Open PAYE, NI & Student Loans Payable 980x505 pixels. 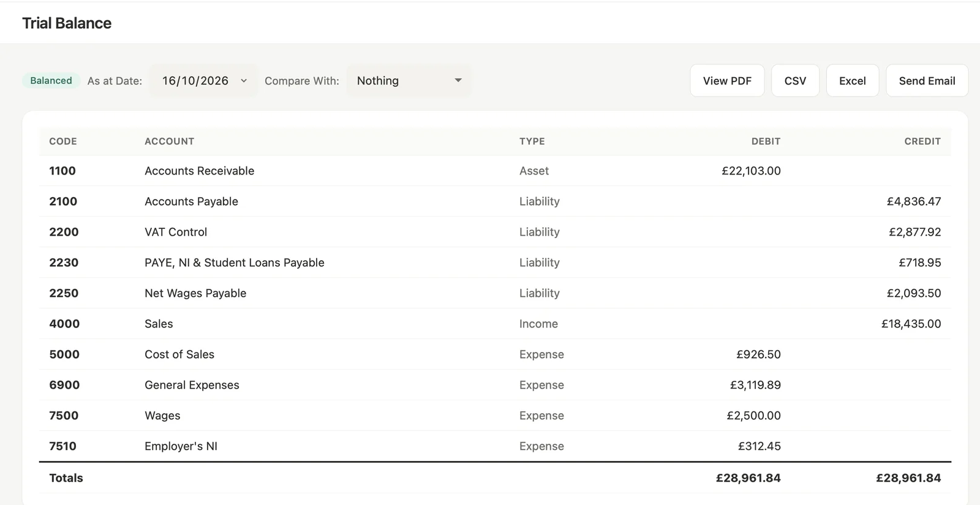coord(235,263)
